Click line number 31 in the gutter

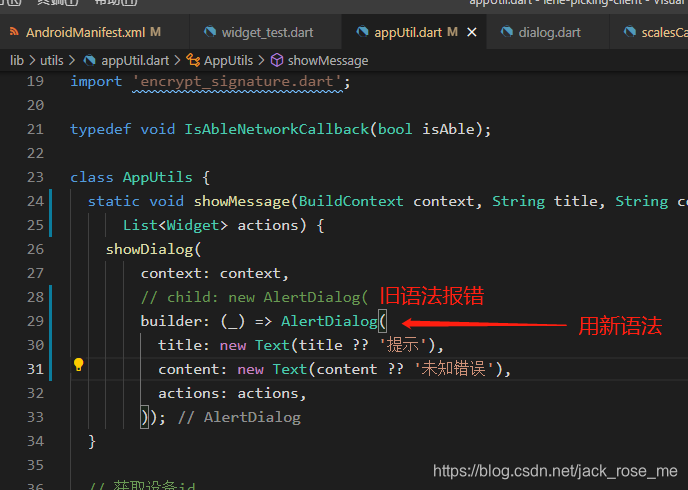35,369
